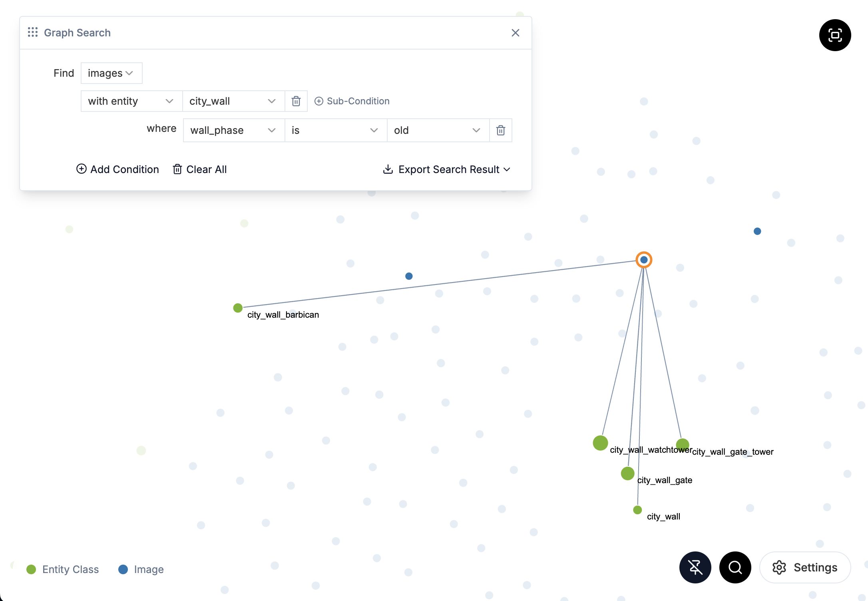Click the unpin nodes icon at bottom right
The image size is (868, 601).
(695, 567)
